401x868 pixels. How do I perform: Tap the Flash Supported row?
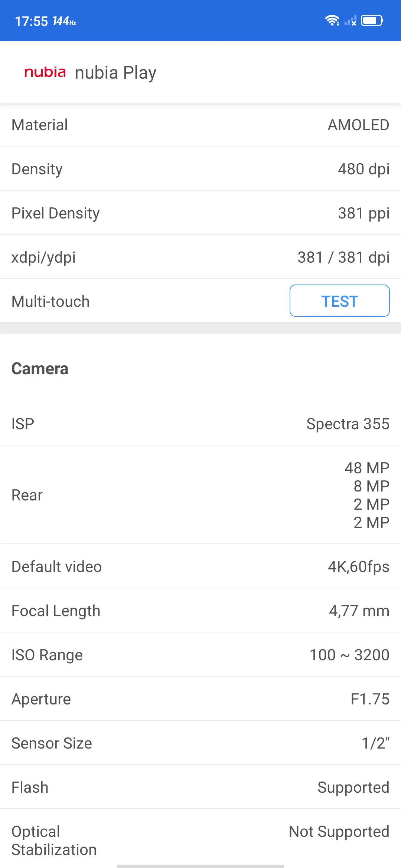(200, 788)
